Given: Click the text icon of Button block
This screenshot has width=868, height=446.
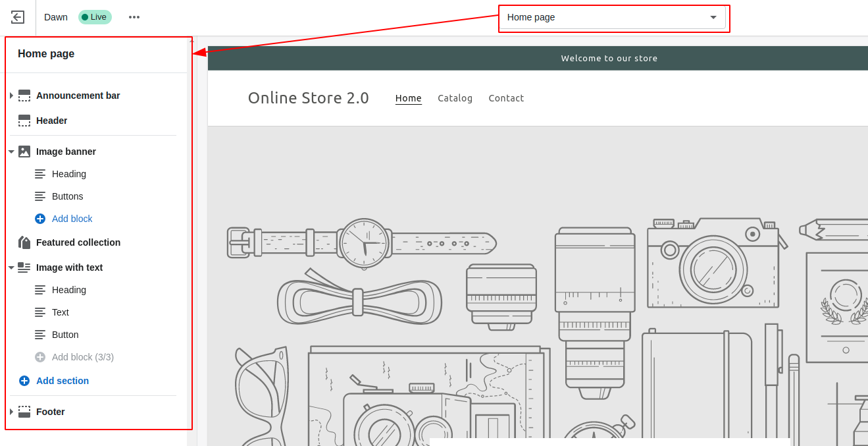Looking at the screenshot, I should 40,335.
